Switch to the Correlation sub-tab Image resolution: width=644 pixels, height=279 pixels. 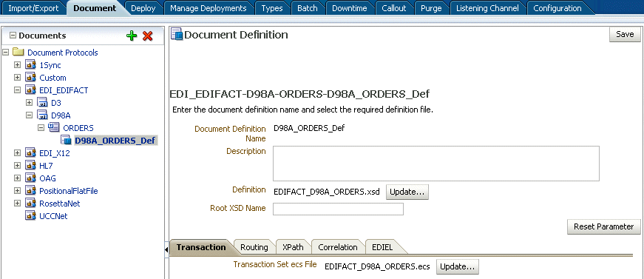coord(338,247)
